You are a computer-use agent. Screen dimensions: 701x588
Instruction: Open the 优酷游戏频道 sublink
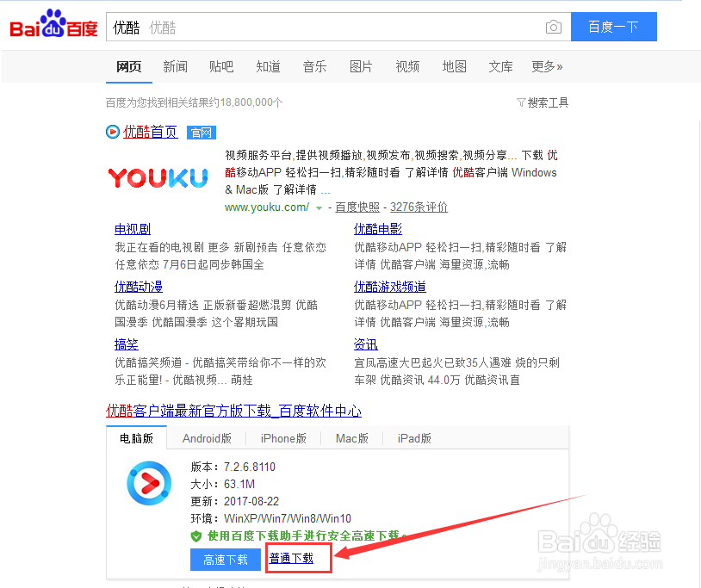coord(390,287)
